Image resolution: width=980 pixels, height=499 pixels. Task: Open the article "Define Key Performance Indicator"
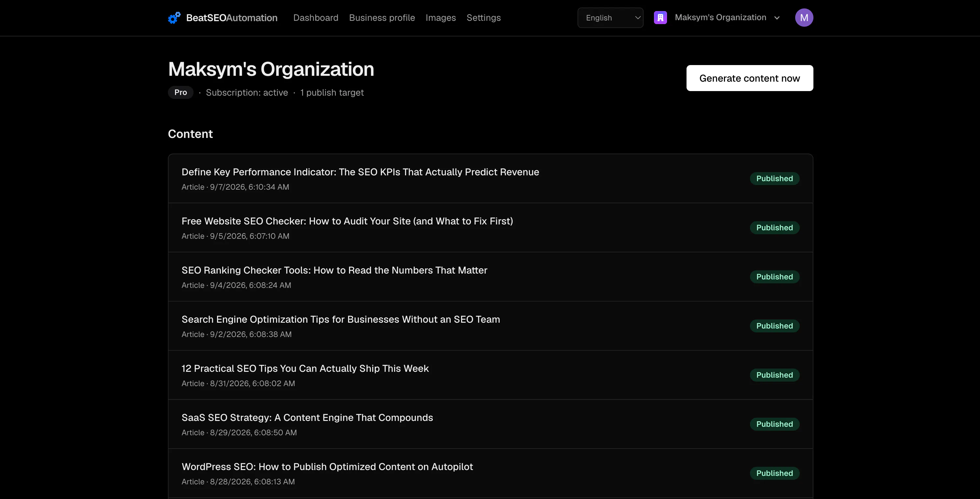point(360,172)
